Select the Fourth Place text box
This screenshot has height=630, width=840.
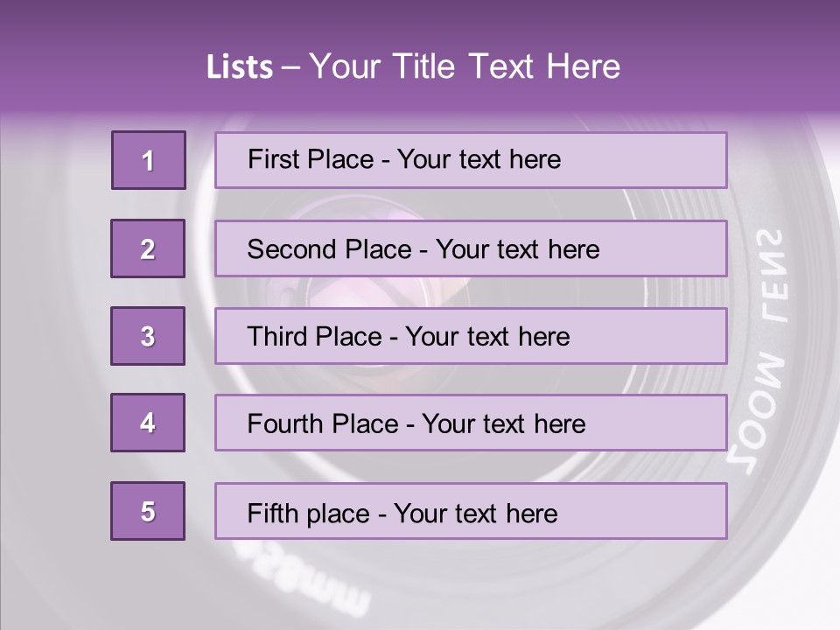coord(471,423)
